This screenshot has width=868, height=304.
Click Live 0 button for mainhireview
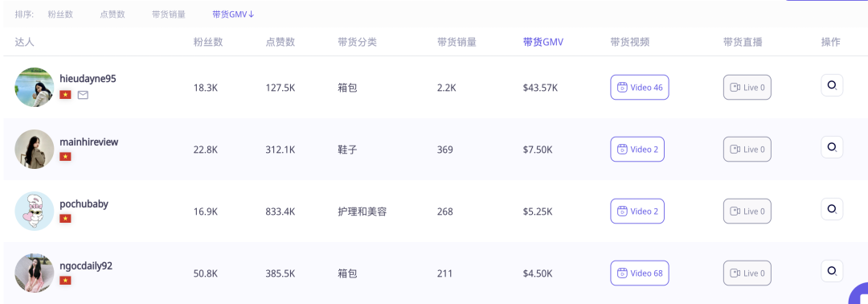pos(747,149)
